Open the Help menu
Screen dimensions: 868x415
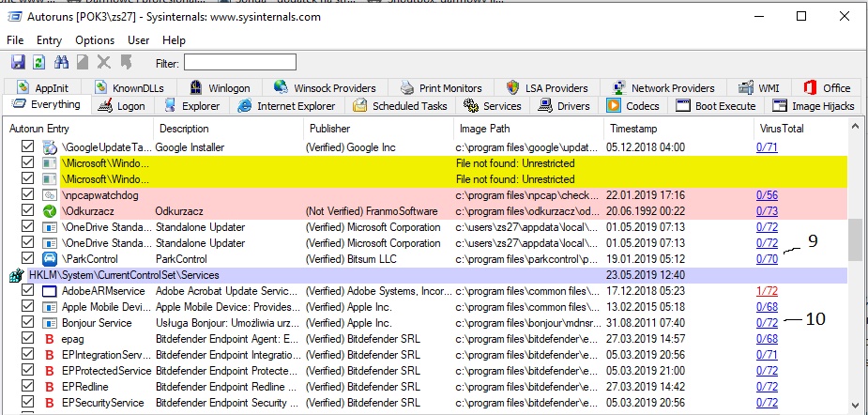[174, 40]
